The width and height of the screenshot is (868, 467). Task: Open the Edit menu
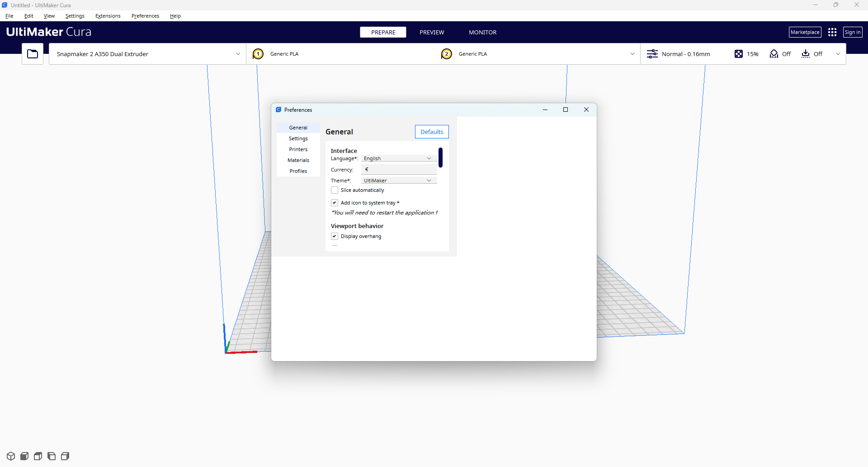29,16
